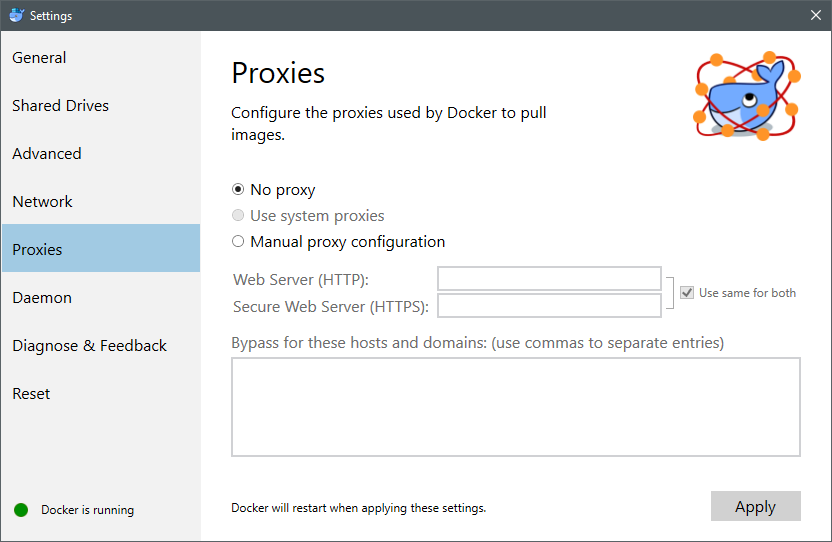Focus the Secure Web Server (HTTPS) field
The width and height of the screenshot is (832, 542).
point(549,306)
